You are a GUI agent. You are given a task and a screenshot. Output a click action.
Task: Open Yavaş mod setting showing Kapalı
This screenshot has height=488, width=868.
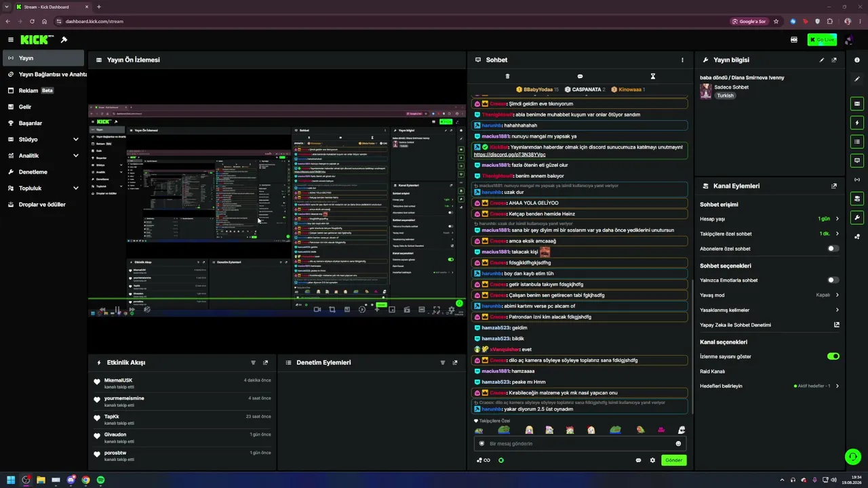770,295
